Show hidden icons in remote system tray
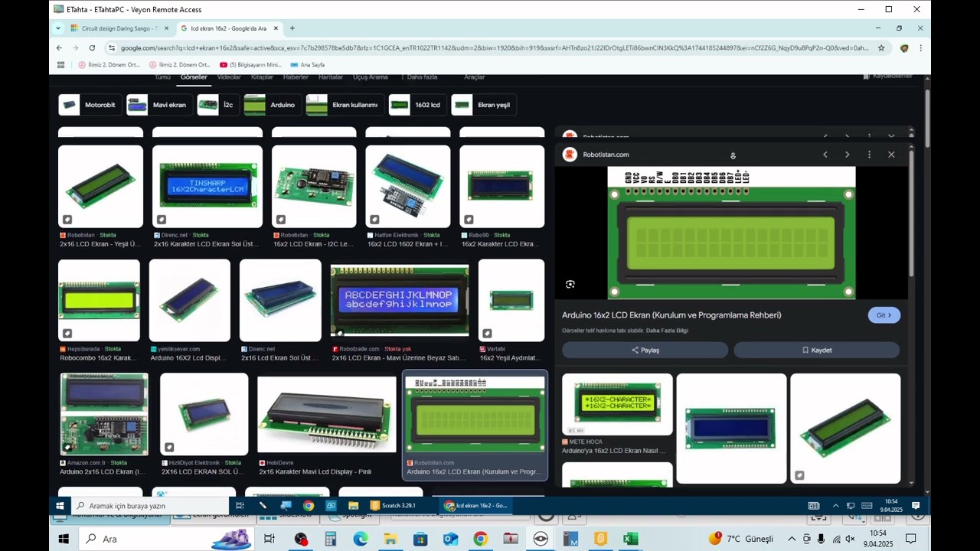 click(835, 506)
